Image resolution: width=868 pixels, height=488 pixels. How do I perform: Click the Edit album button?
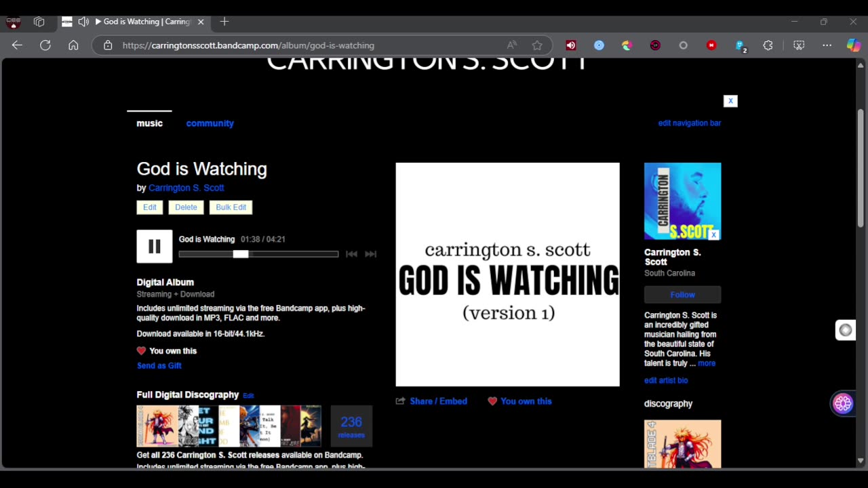150,207
